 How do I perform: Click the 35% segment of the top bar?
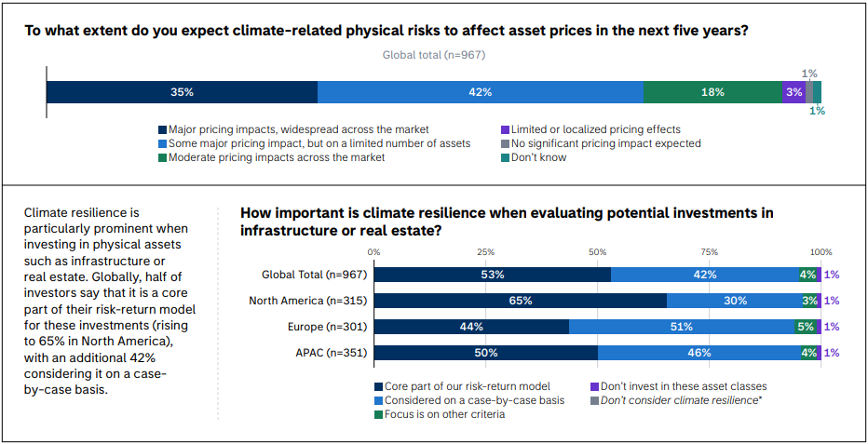click(x=182, y=92)
